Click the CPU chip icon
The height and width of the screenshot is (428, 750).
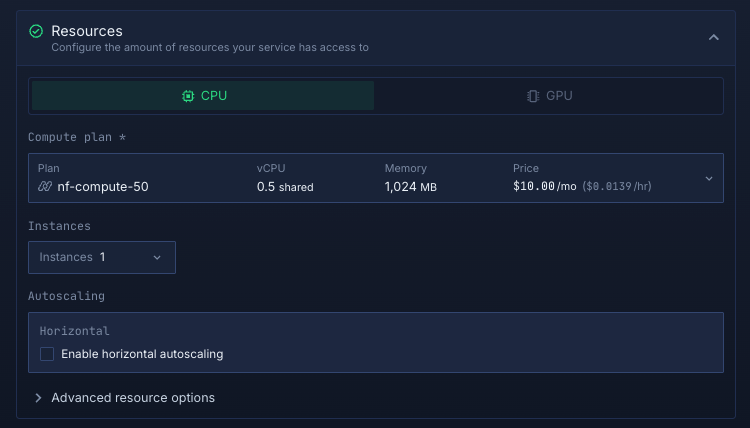pos(188,96)
